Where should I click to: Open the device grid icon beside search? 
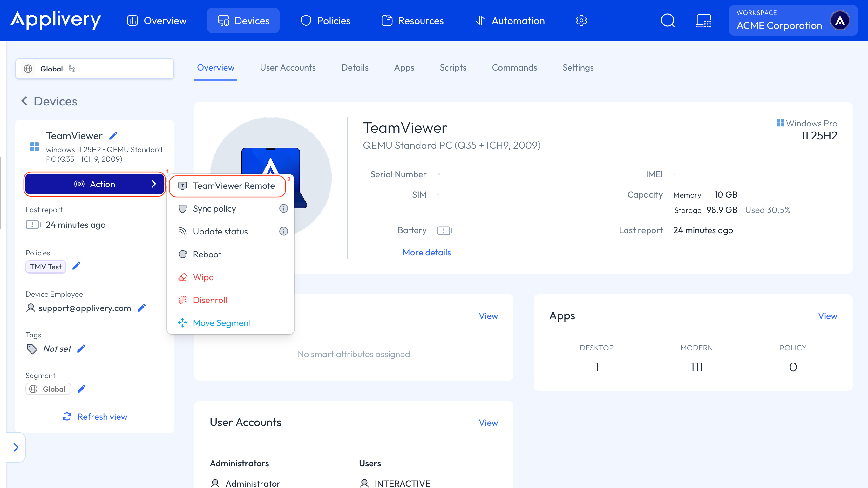click(703, 21)
